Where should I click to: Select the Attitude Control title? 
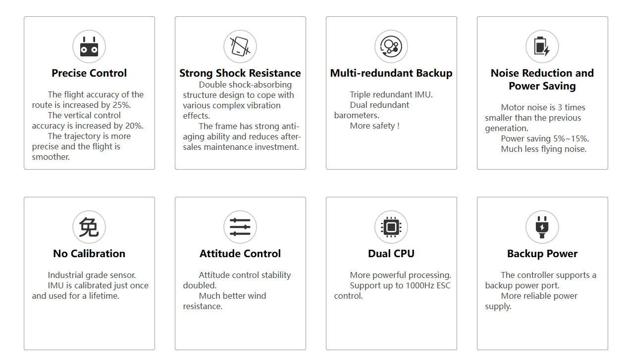tap(240, 254)
